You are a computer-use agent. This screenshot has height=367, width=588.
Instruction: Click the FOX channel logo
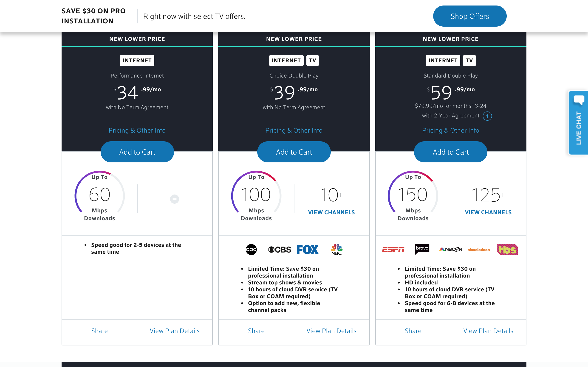pyautogui.click(x=308, y=250)
